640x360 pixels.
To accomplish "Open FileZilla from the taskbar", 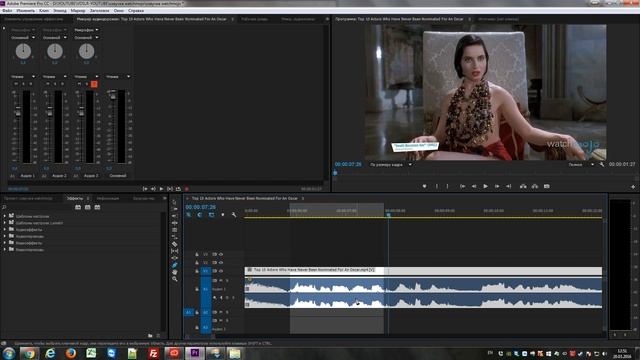I will (x=153, y=353).
